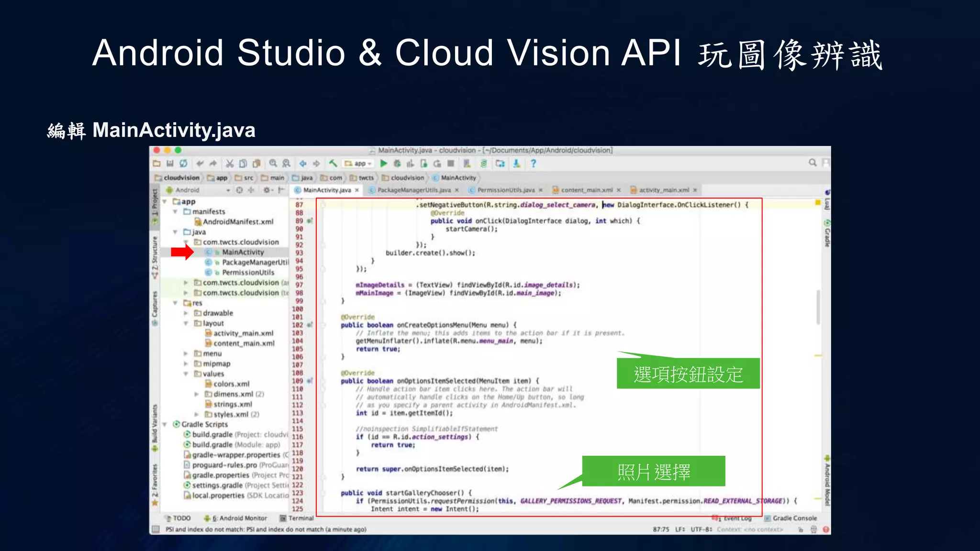
Task: Click the green Sync Gradle icon
Action: click(x=484, y=164)
